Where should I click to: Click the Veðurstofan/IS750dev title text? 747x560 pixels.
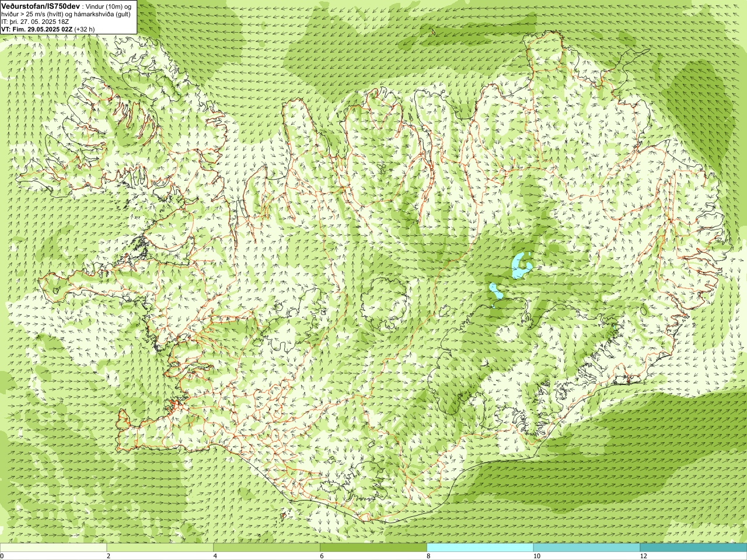click(x=40, y=5)
